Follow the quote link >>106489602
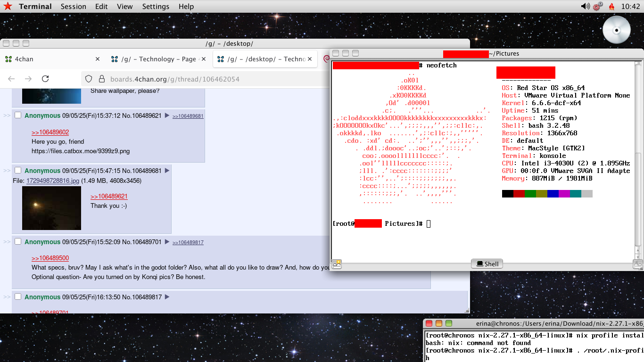 pos(50,132)
